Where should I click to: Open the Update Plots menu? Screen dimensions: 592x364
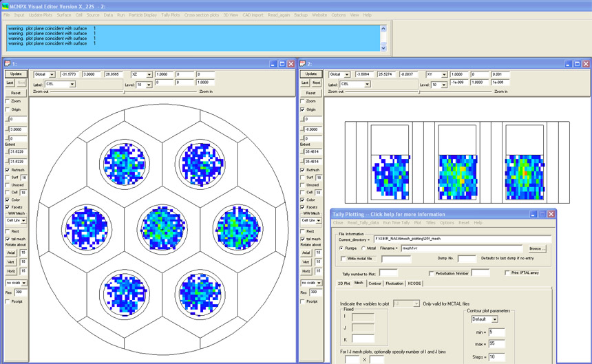pyautogui.click(x=41, y=15)
